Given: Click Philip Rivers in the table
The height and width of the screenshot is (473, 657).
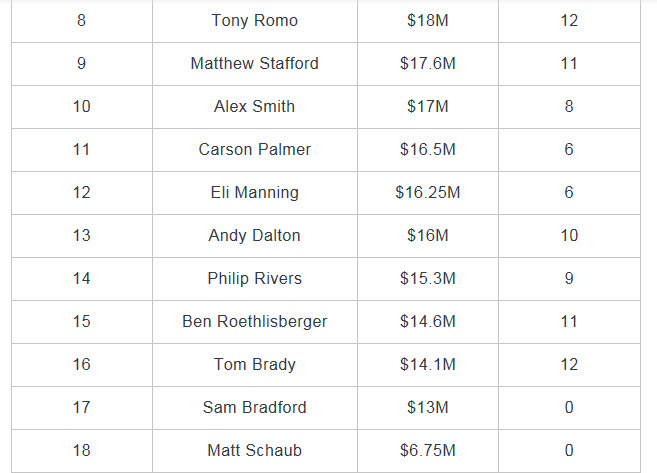Looking at the screenshot, I should tap(254, 278).
